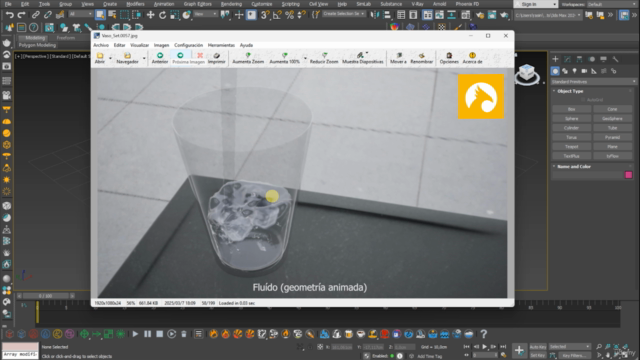Image resolution: width=640 pixels, height=360 pixels.
Task: Open the Modifiers menu in 3ds Max
Action: pos(135,4)
